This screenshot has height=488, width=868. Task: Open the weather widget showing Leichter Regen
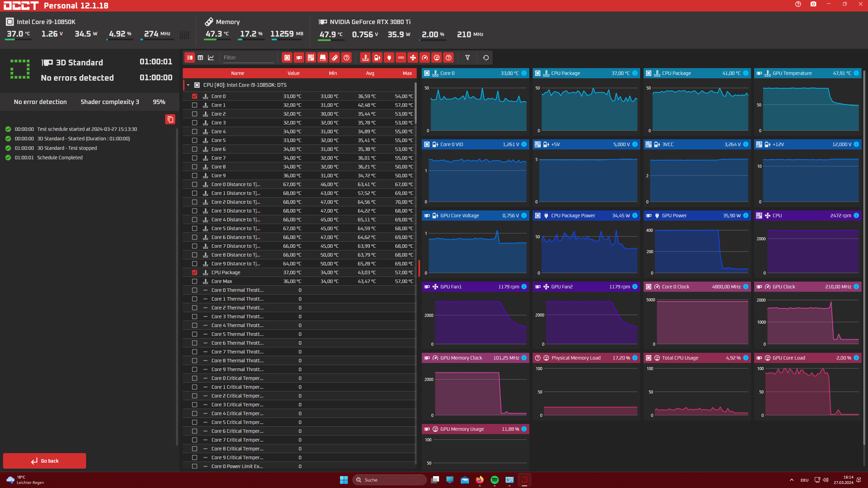click(x=25, y=480)
